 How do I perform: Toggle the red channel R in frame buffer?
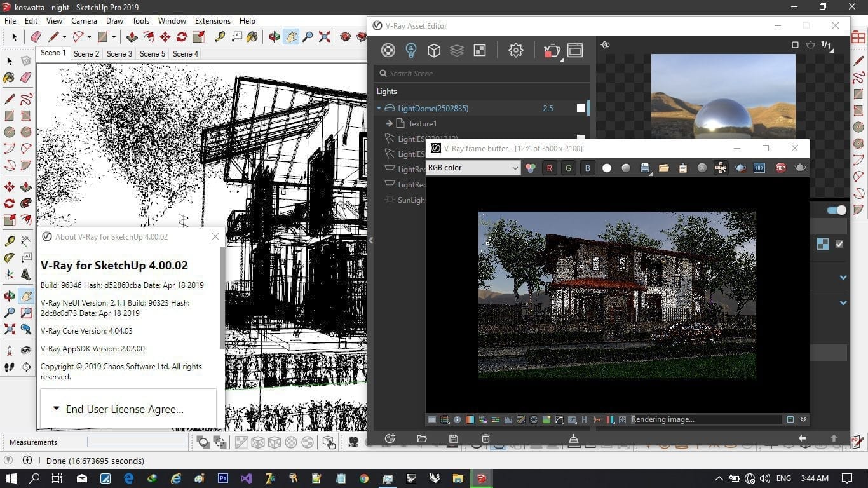[x=549, y=168]
